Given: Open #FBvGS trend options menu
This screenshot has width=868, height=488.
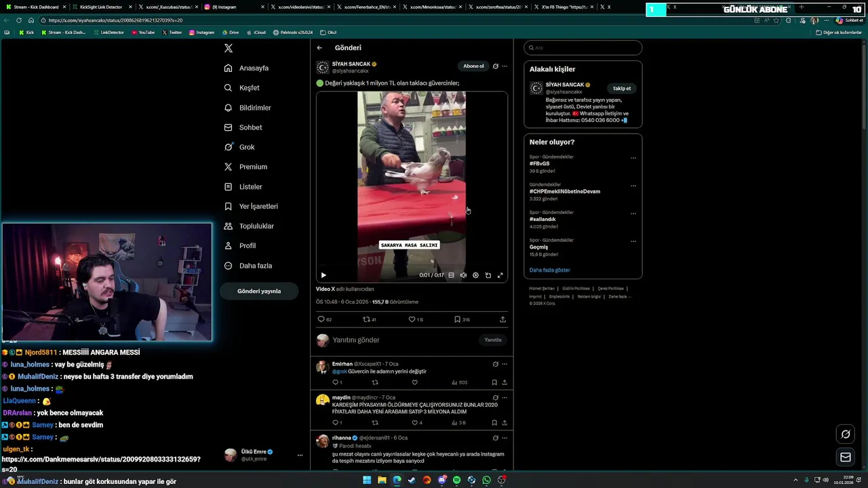Looking at the screenshot, I should tap(633, 158).
